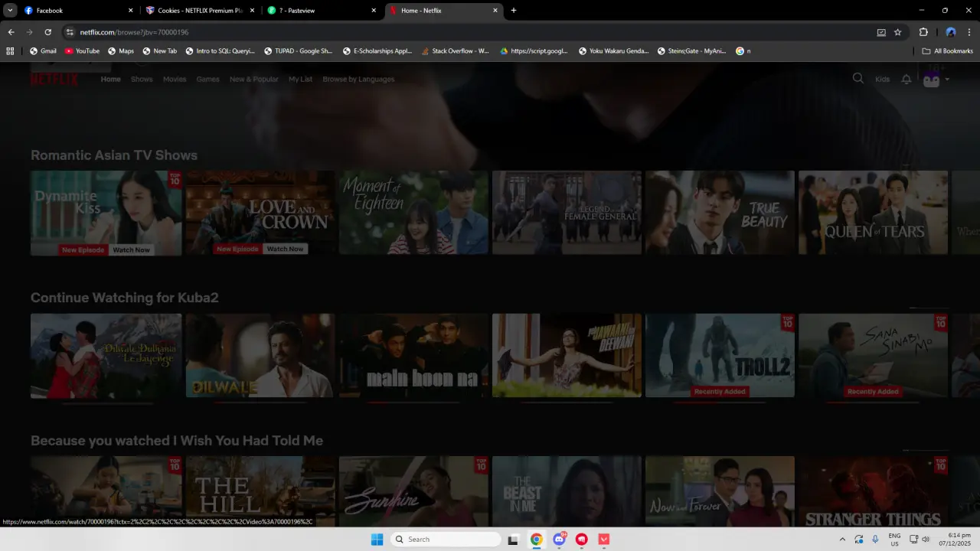The width and height of the screenshot is (980, 551).
Task: Show hidden system tray icons
Action: [842, 540]
